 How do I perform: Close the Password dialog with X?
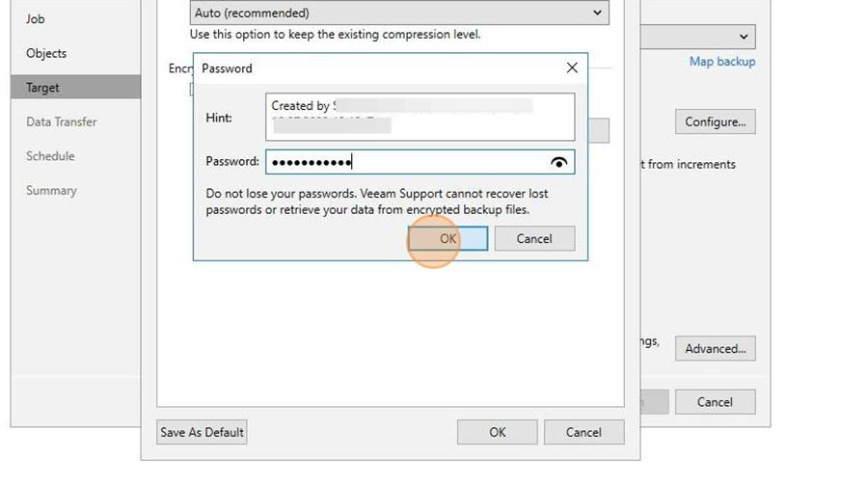(572, 67)
